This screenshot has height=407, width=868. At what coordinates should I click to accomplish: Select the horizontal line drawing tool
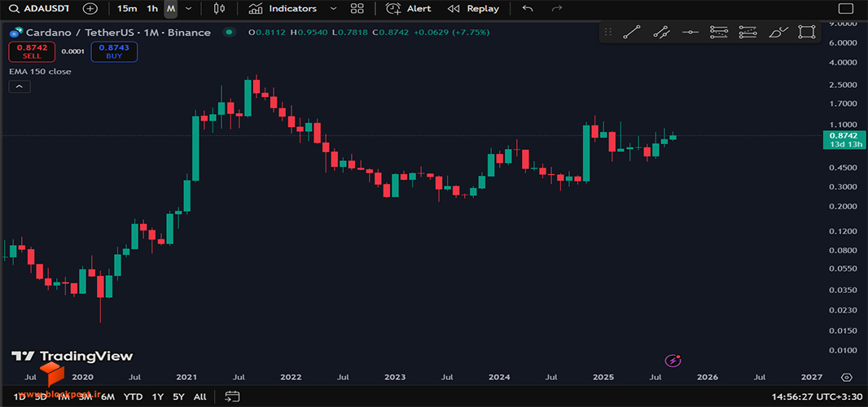tap(690, 32)
